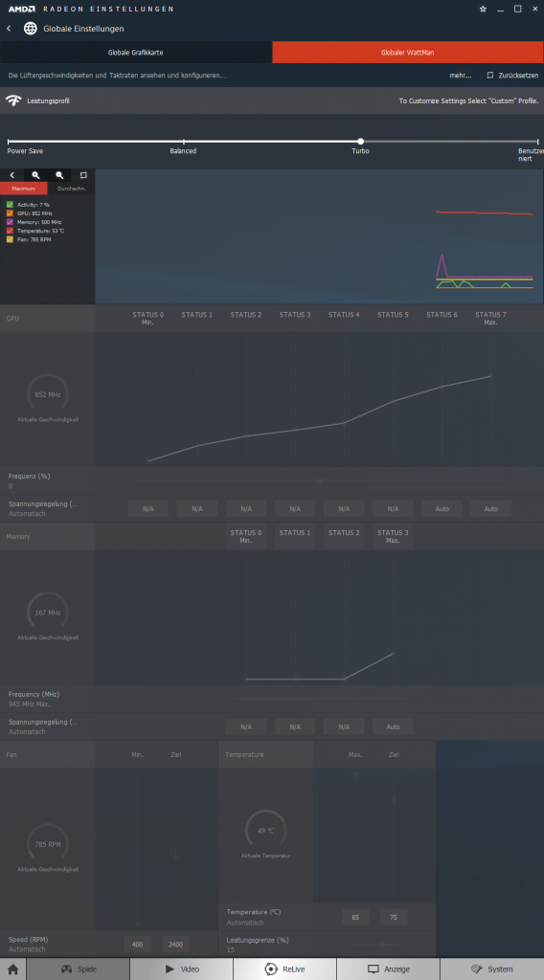Click the GPU curve point at Status 4
The width and height of the screenshot is (544, 980).
tap(344, 423)
